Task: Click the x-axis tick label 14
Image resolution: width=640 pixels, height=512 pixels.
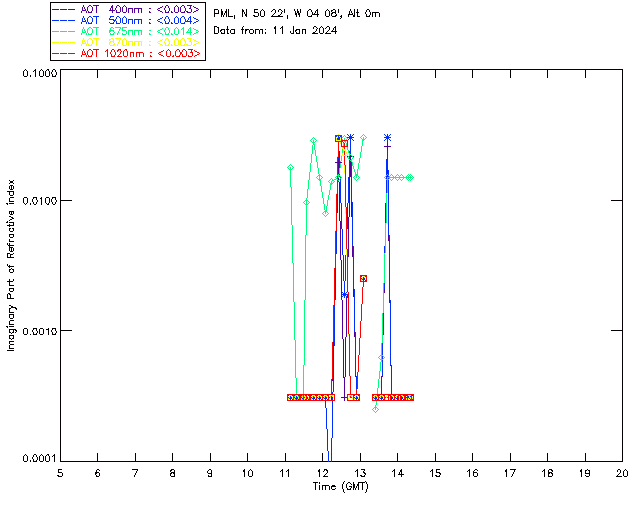Action: [398, 473]
